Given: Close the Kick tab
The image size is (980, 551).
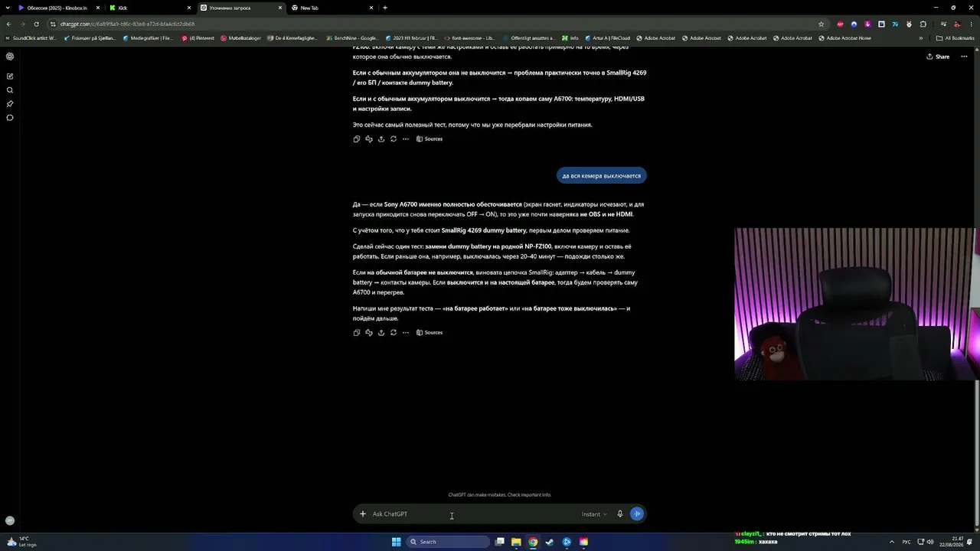Looking at the screenshot, I should pos(189,8).
